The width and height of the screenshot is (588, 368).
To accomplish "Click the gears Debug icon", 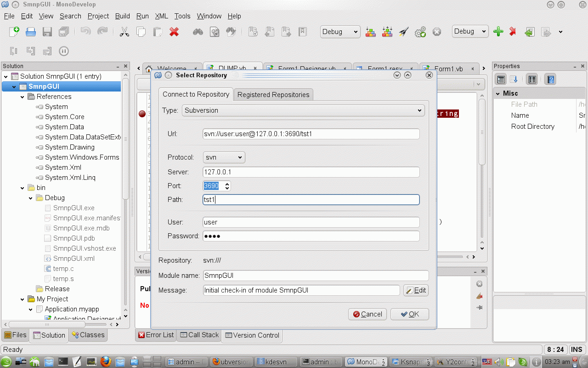I will (420, 32).
